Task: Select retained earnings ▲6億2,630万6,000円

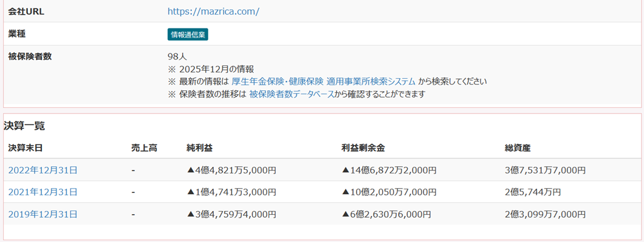Action: (x=386, y=214)
